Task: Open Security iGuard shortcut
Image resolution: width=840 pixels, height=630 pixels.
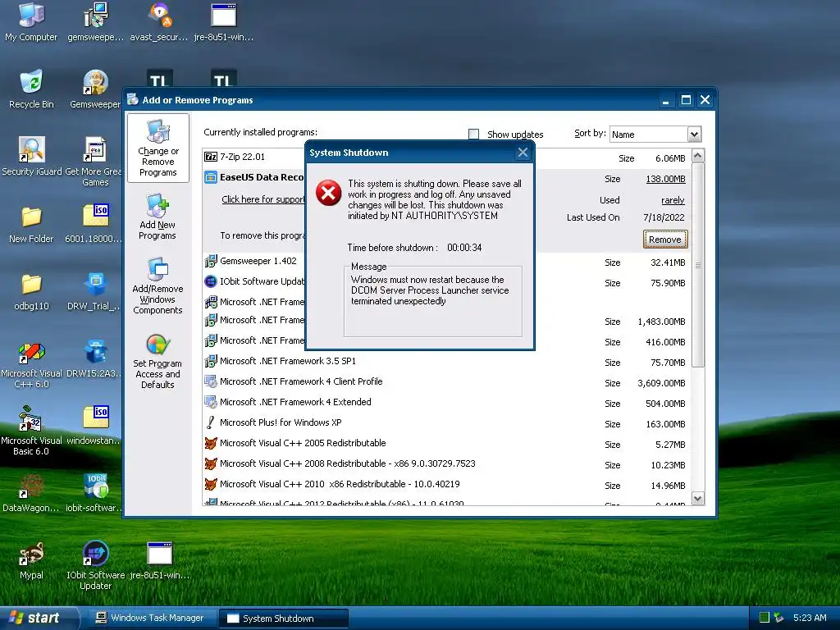Action: pos(32,157)
